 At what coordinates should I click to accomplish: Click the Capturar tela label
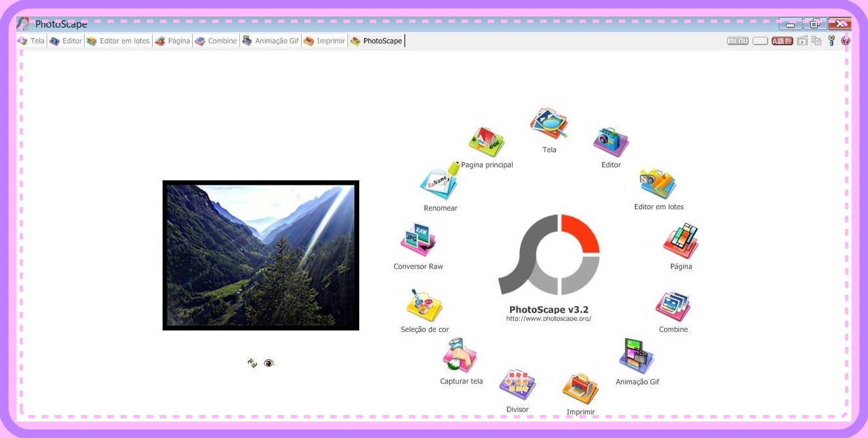462,381
